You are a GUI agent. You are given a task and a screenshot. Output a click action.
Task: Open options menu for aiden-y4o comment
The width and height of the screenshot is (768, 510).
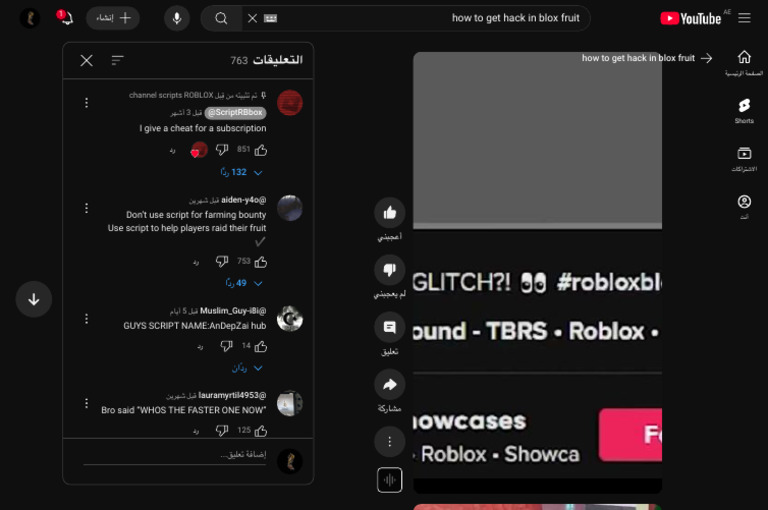pyautogui.click(x=86, y=208)
